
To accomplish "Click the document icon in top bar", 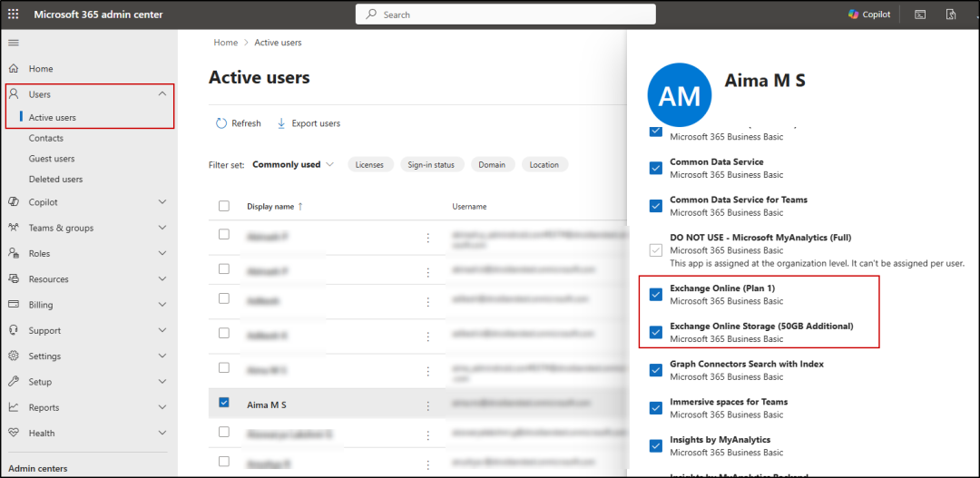I will point(951,15).
